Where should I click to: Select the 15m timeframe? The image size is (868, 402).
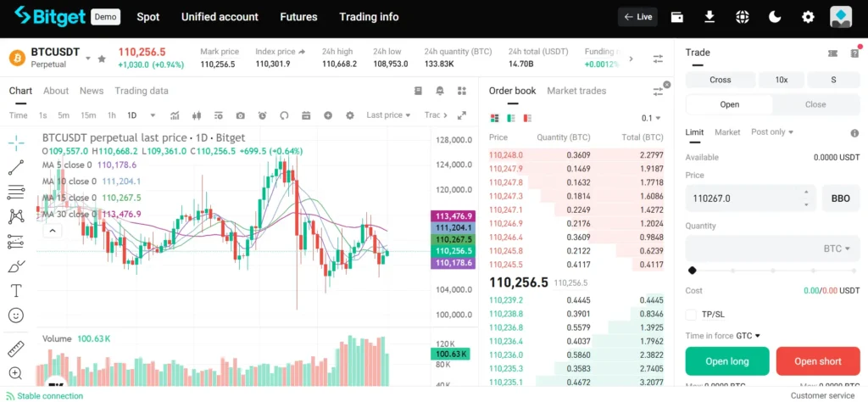tap(88, 115)
